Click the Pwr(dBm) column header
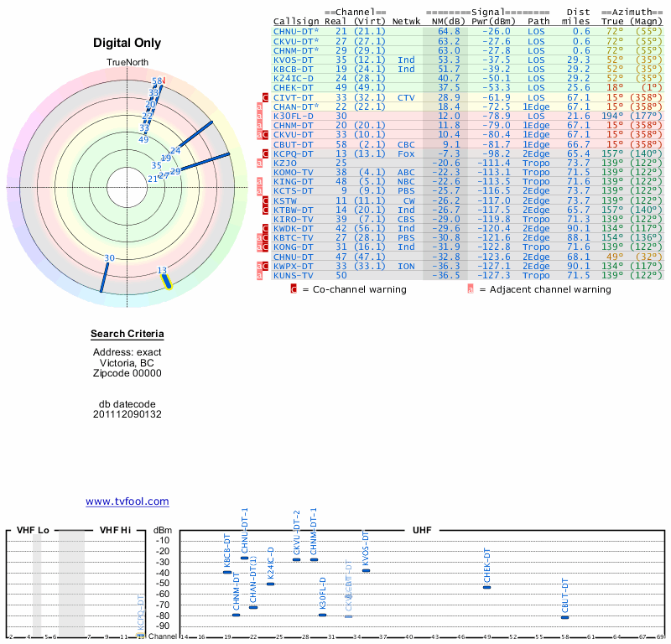671x644 pixels. click(493, 22)
